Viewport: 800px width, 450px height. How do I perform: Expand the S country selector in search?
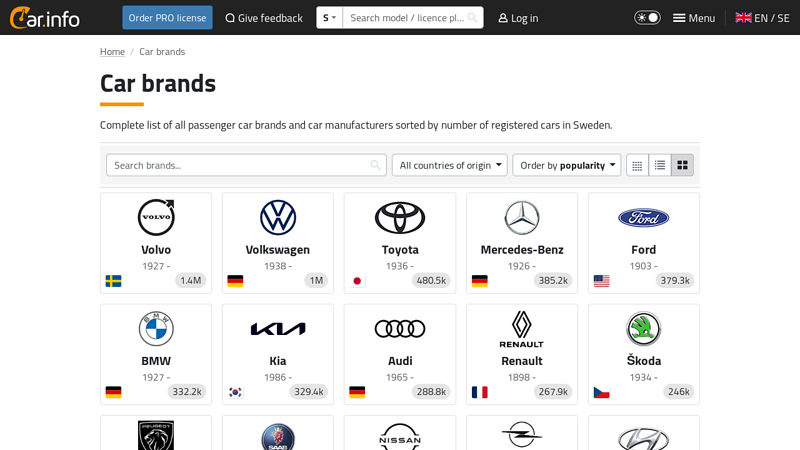330,18
